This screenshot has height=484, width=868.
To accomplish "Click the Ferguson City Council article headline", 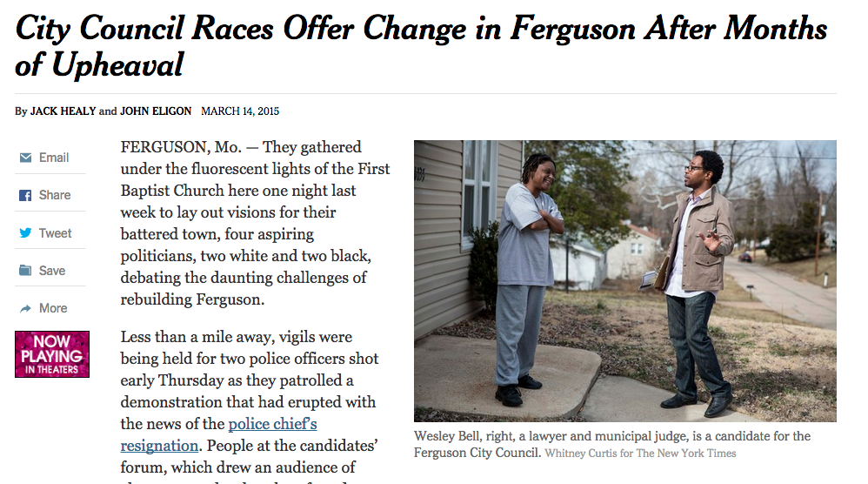I will pos(421,46).
